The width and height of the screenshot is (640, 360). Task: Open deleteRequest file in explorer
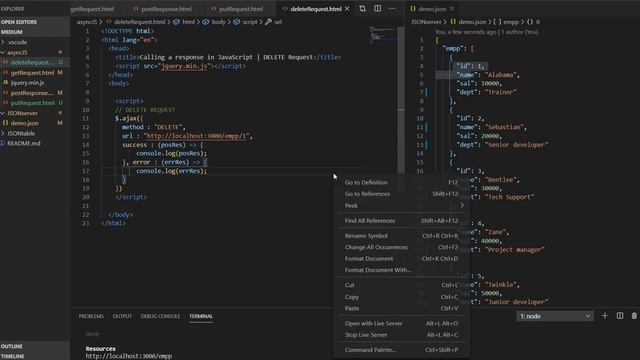click(x=32, y=62)
